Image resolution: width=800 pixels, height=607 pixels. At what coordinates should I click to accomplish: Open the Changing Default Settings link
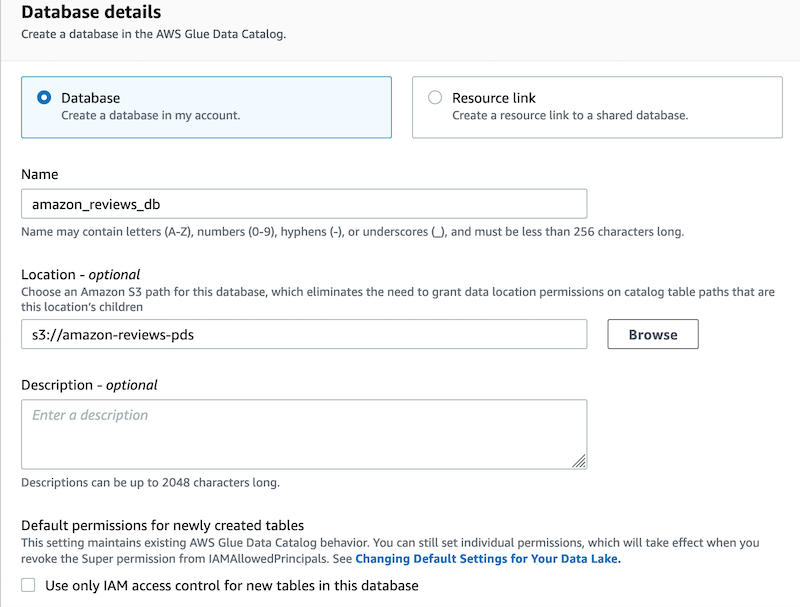(488, 559)
